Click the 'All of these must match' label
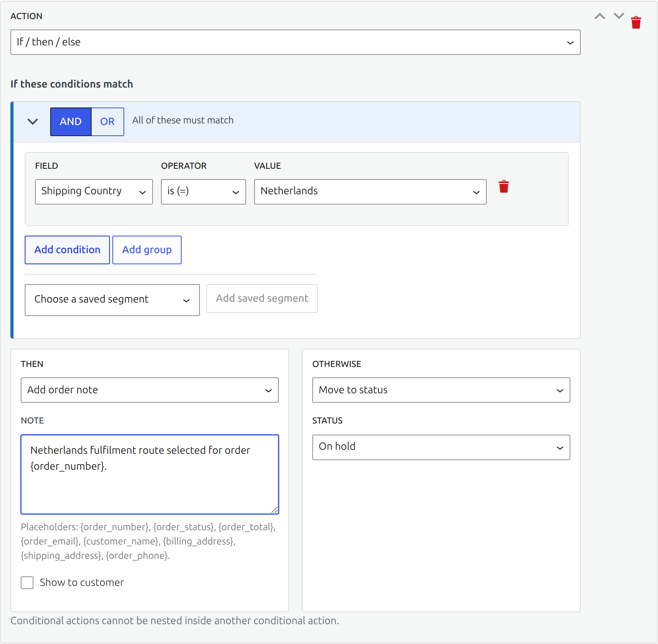This screenshot has width=658, height=644. 183,120
